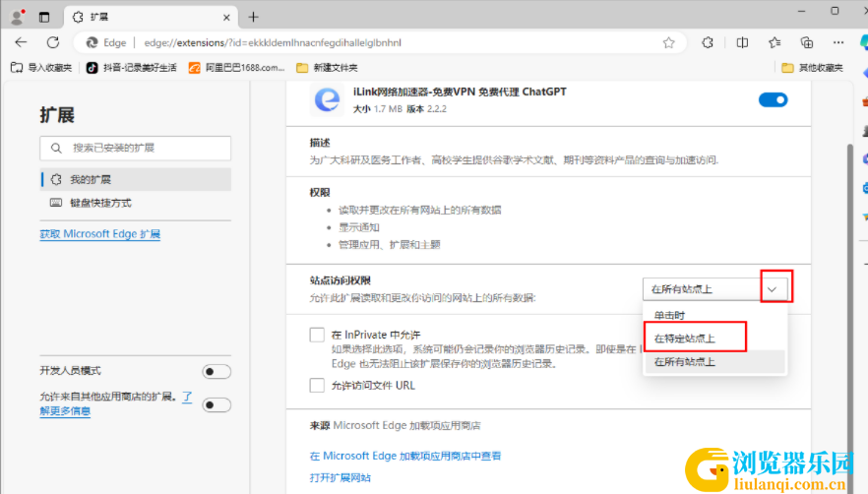Choose 在所有站点上 in the dropdown list
868x494 pixels.
[715, 361]
